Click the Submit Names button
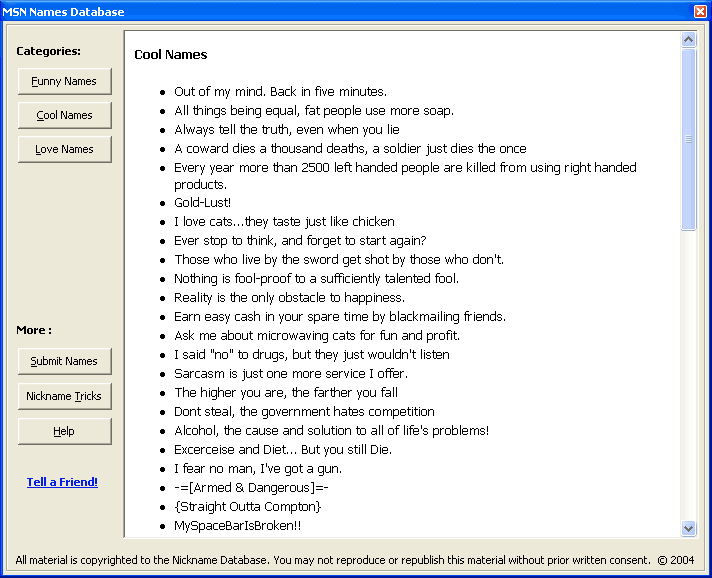The height and width of the screenshot is (578, 712). point(64,361)
